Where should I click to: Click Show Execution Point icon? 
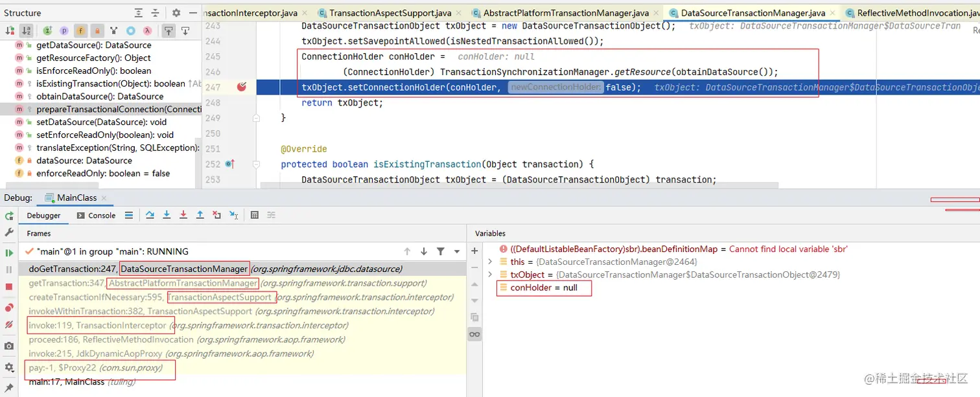click(129, 216)
